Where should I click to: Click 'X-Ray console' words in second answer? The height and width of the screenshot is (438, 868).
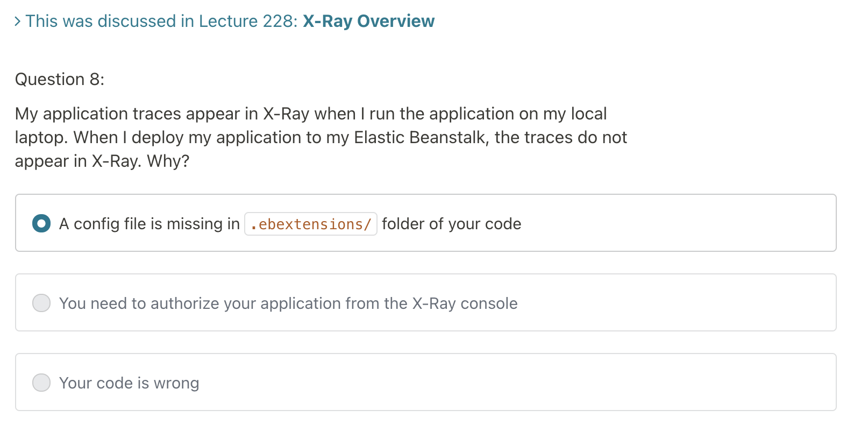(465, 303)
